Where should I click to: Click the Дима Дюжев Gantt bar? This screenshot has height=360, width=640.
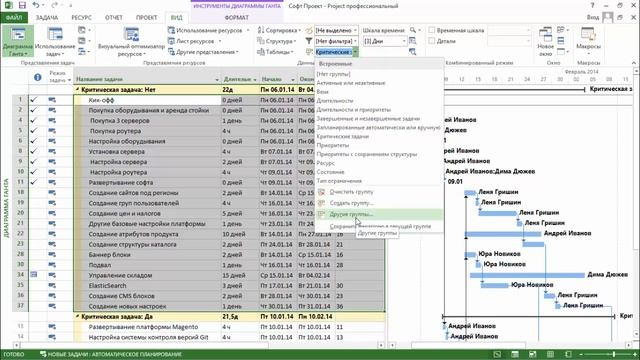[x=527, y=275]
